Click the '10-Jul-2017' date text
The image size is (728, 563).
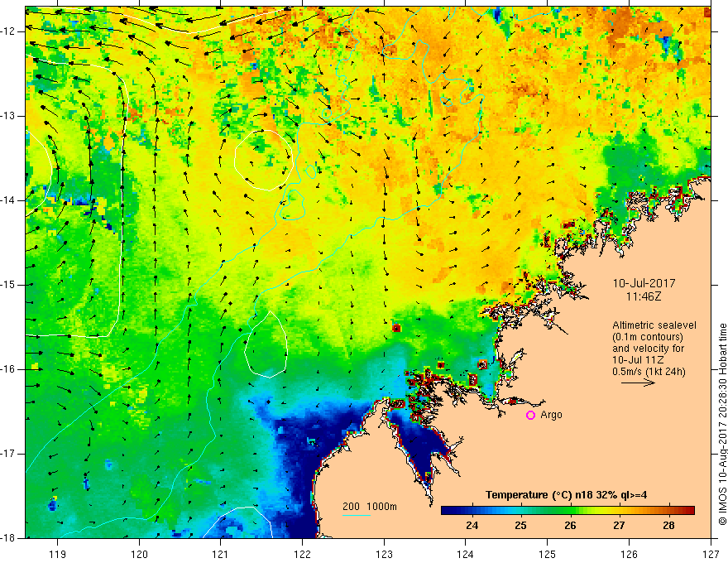pyautogui.click(x=644, y=283)
